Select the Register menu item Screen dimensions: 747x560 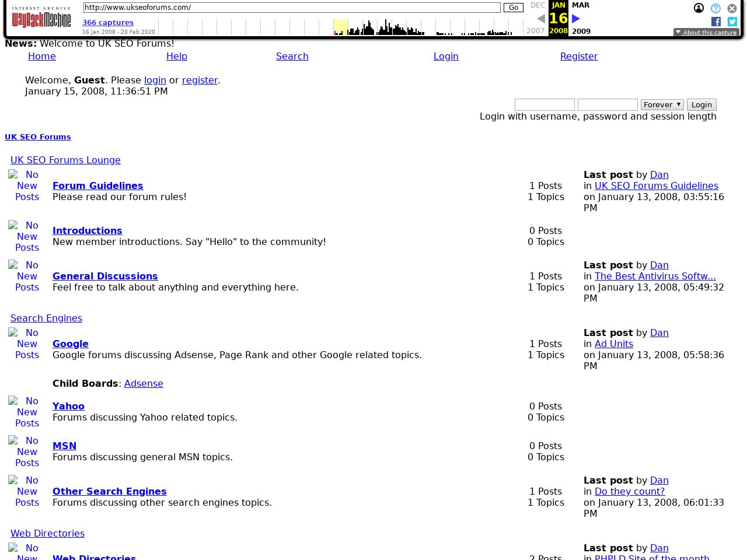578,56
